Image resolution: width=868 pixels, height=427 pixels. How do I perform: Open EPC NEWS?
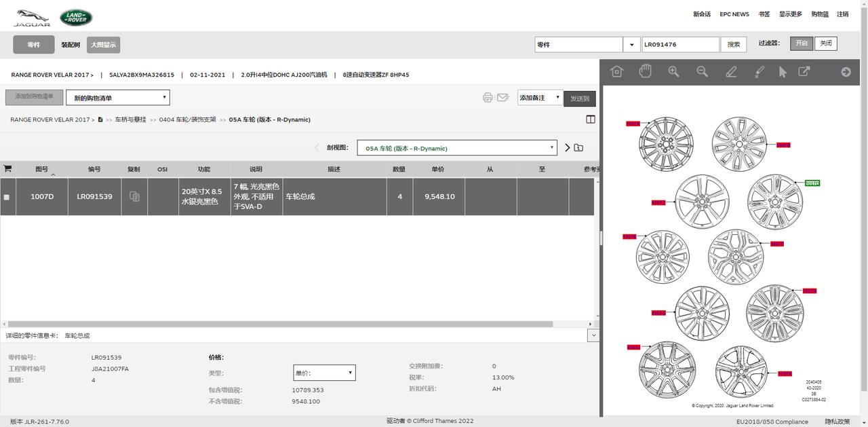click(734, 14)
